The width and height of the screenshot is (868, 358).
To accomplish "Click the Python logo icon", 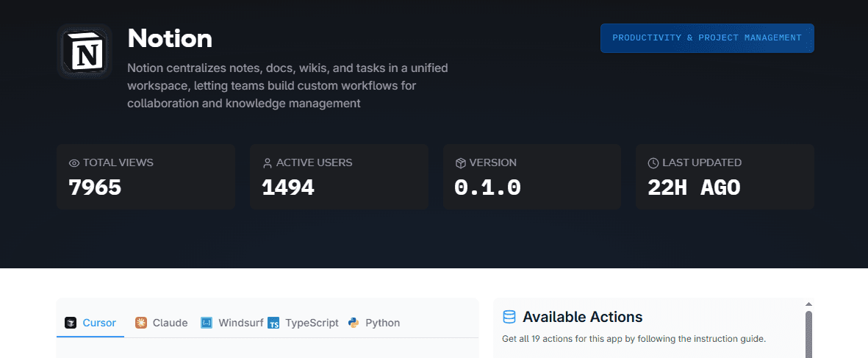I will [x=354, y=323].
